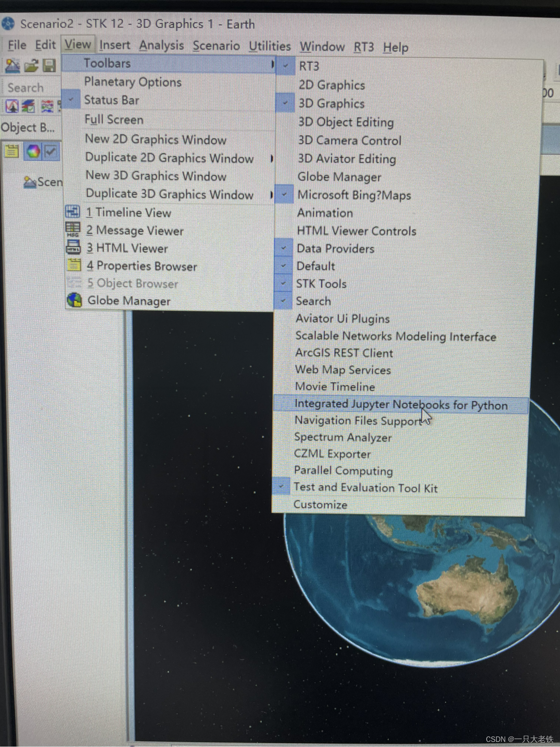Screen dimensions: 560x747
Task: Expand the Duplicate 3D Graphics Window submenu arrow
Action: (272, 195)
